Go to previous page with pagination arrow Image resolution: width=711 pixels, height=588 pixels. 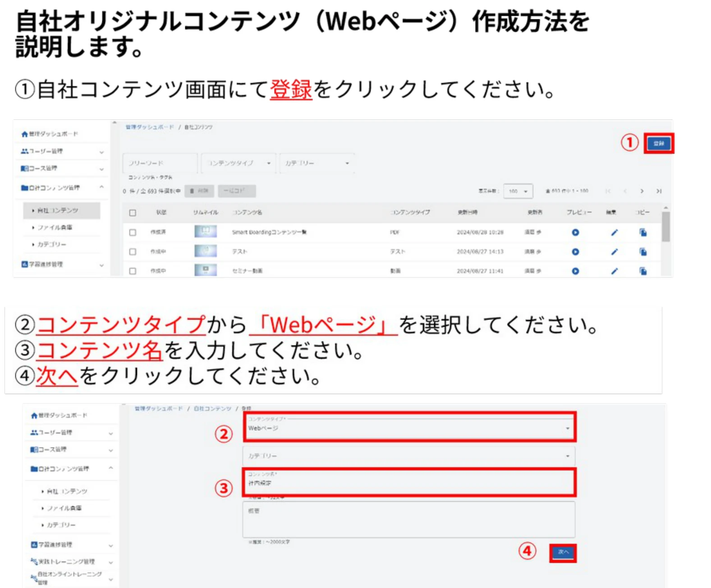click(x=625, y=191)
